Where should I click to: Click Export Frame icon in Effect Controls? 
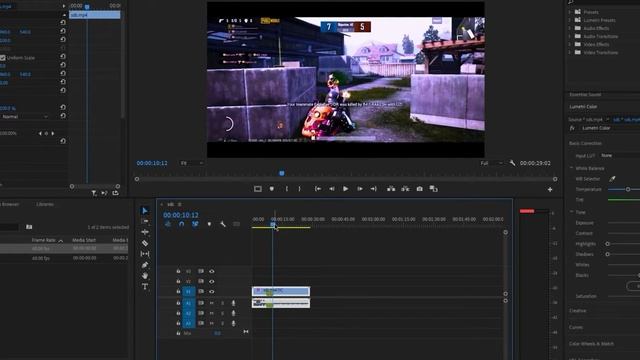116,193
